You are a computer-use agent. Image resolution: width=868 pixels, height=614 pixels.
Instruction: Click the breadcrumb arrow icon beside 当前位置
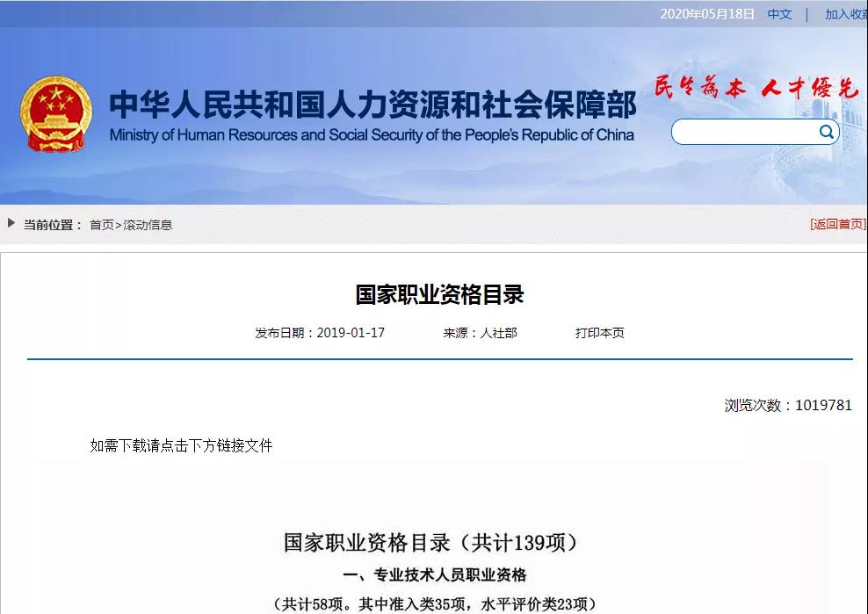coord(9,224)
